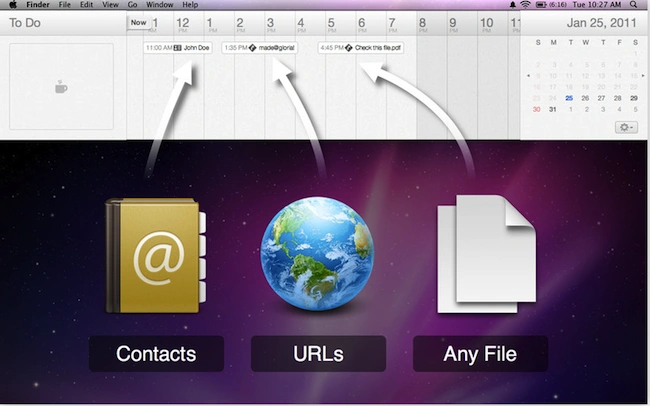
Task: Select the 11:00 AM John Doe event
Action: [x=177, y=48]
